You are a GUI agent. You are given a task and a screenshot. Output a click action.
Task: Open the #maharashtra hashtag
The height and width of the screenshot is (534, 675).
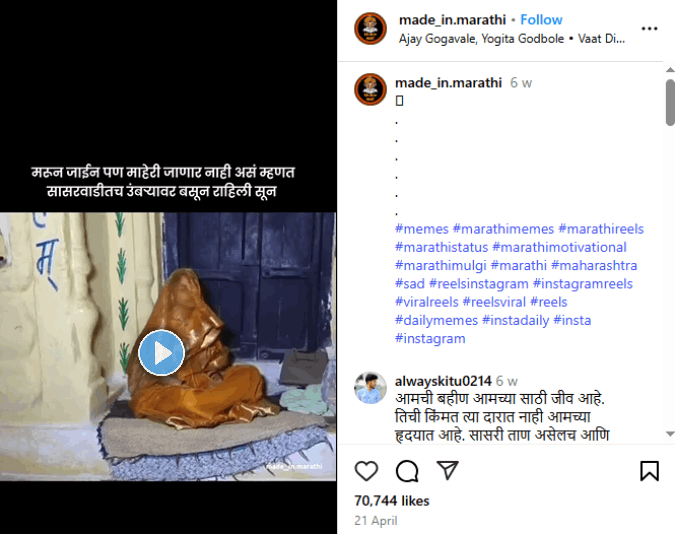(594, 265)
